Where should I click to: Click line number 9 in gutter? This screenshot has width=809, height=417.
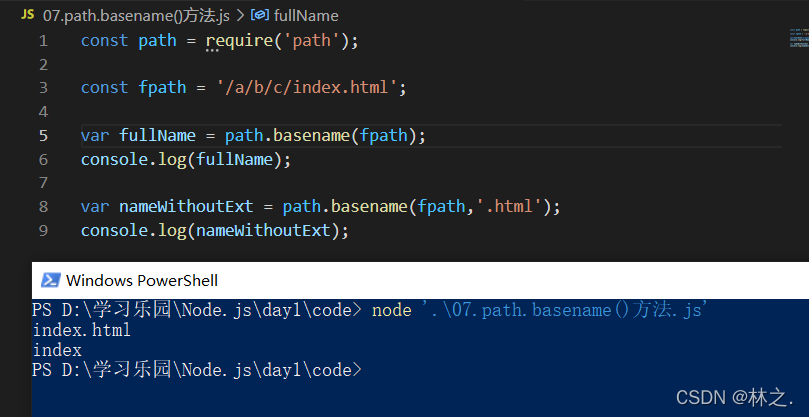(x=43, y=230)
